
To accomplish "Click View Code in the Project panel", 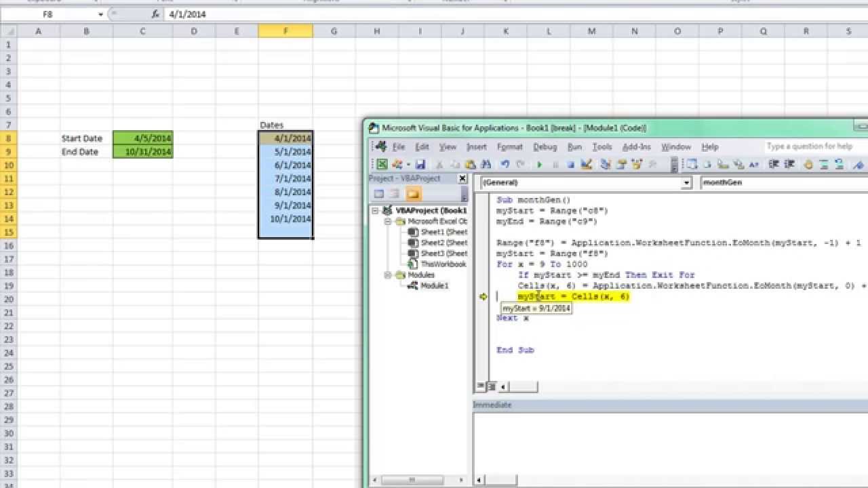I will point(379,195).
